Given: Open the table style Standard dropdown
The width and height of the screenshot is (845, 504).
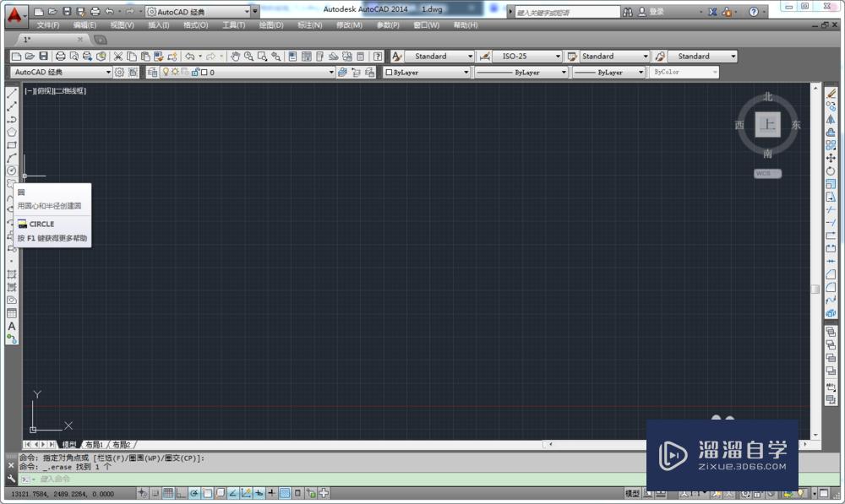Looking at the screenshot, I should coord(614,56).
